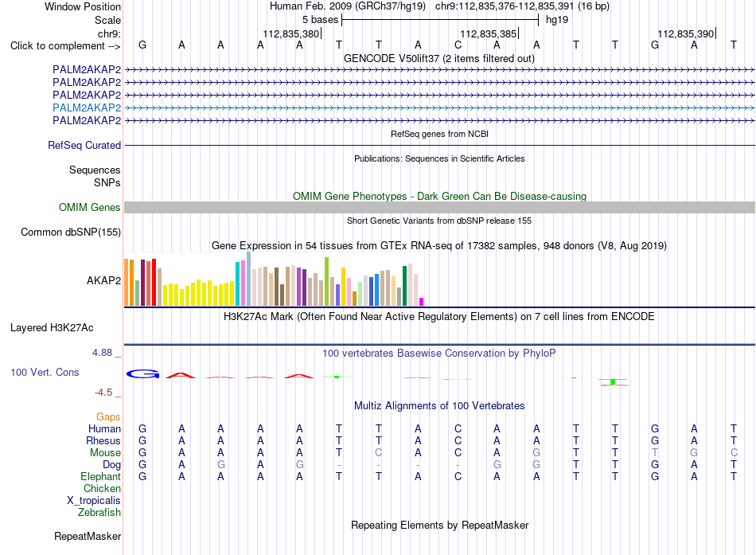The height and width of the screenshot is (555, 756).
Task: Open the RefSeq Curated track label
Action: tap(84, 145)
